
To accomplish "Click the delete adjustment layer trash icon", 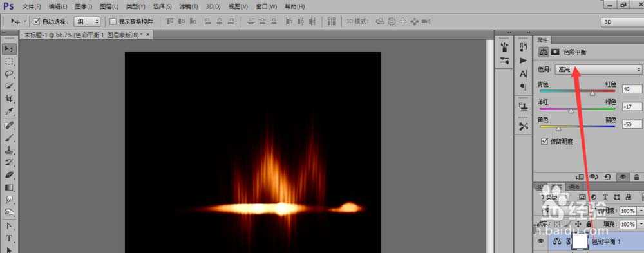I will click(x=636, y=177).
